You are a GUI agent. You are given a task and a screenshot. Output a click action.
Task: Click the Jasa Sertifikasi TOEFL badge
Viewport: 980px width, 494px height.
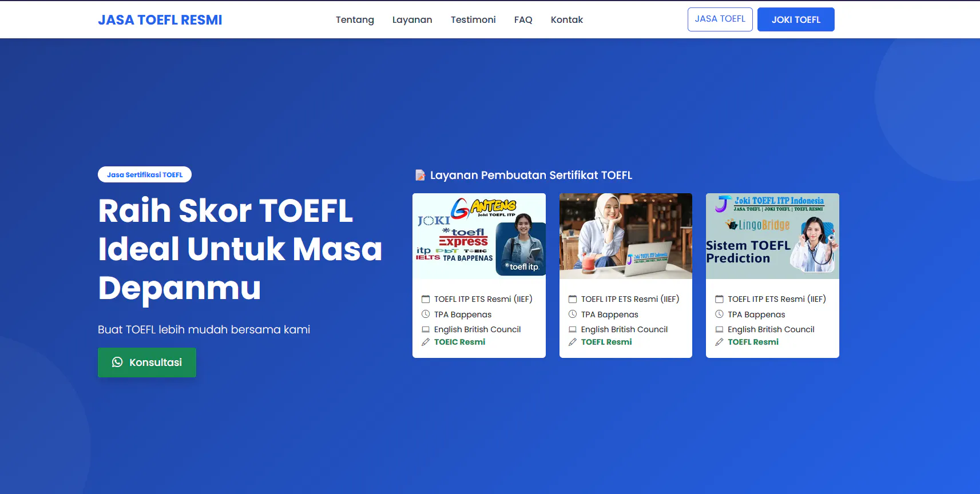[145, 174]
